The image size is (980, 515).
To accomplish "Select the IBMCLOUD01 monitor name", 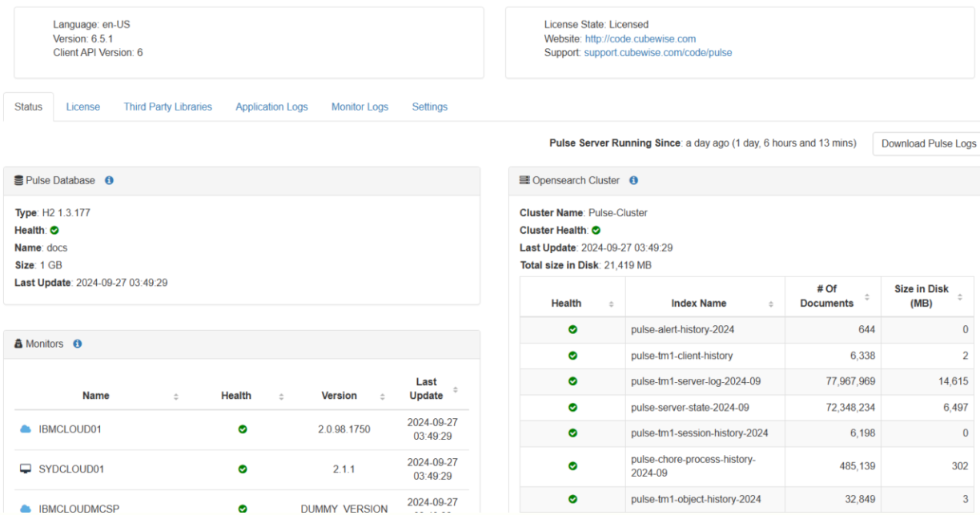I will [70, 429].
